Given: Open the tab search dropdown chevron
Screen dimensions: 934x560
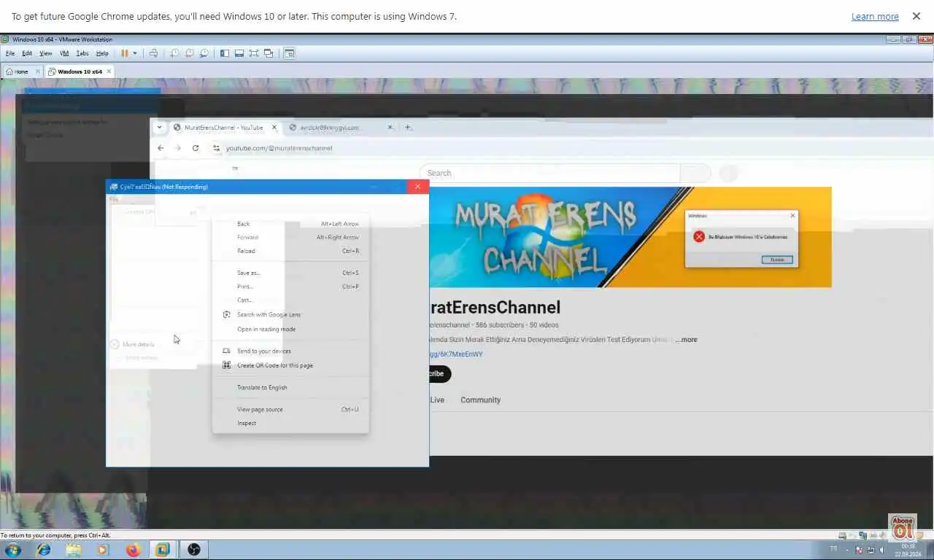Looking at the screenshot, I should click(x=159, y=128).
